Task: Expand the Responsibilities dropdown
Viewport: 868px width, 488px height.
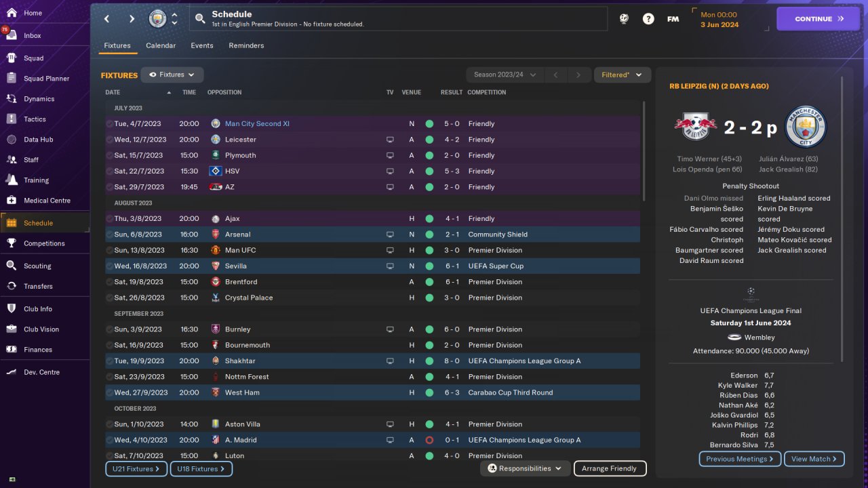Action: [525, 468]
